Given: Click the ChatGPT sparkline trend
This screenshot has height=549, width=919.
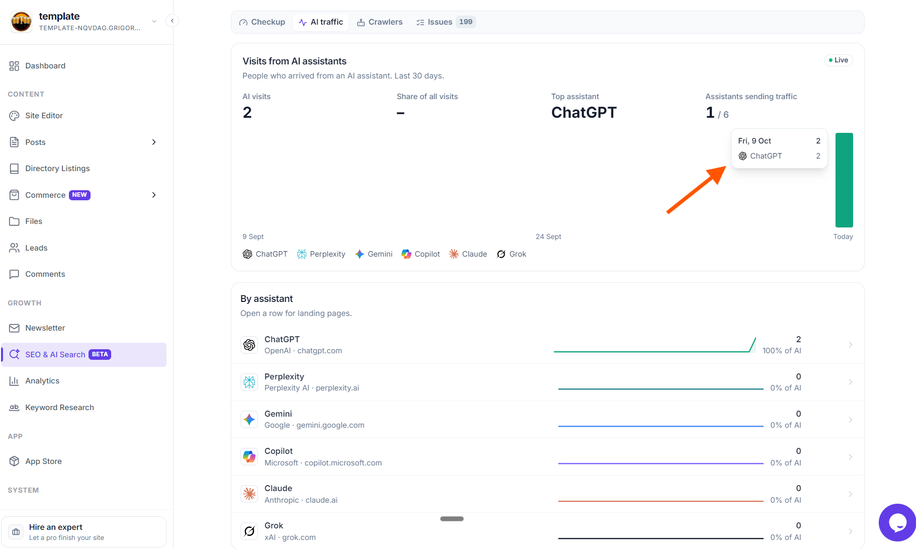Looking at the screenshot, I should (x=655, y=345).
